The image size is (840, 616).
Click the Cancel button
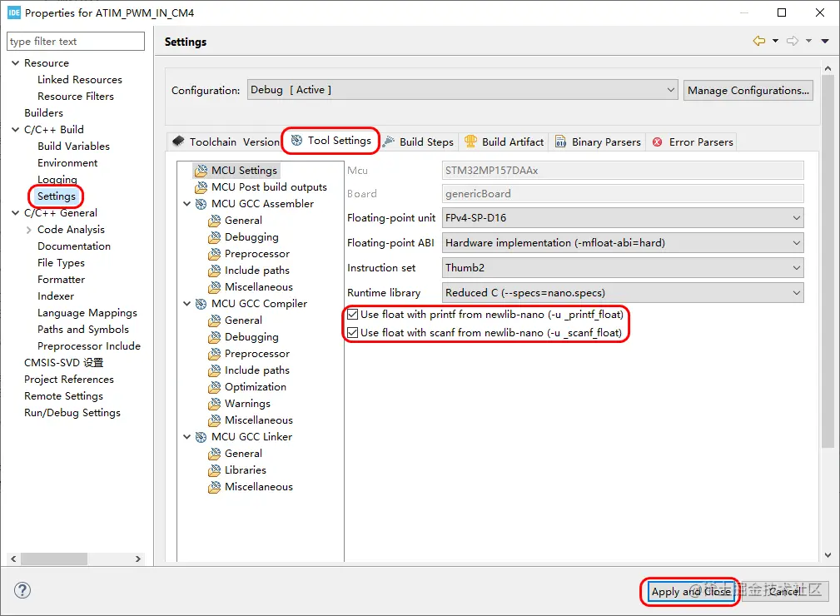(x=785, y=591)
